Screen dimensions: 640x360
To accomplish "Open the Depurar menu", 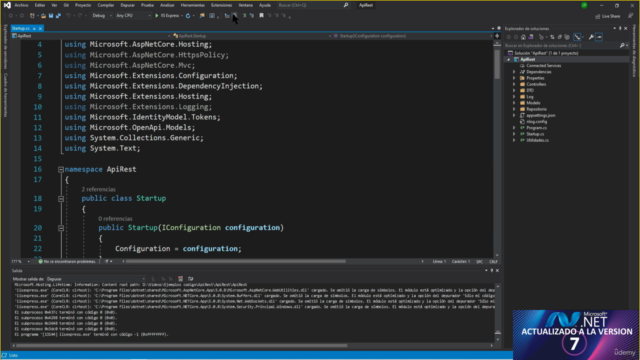I will (x=127, y=5).
